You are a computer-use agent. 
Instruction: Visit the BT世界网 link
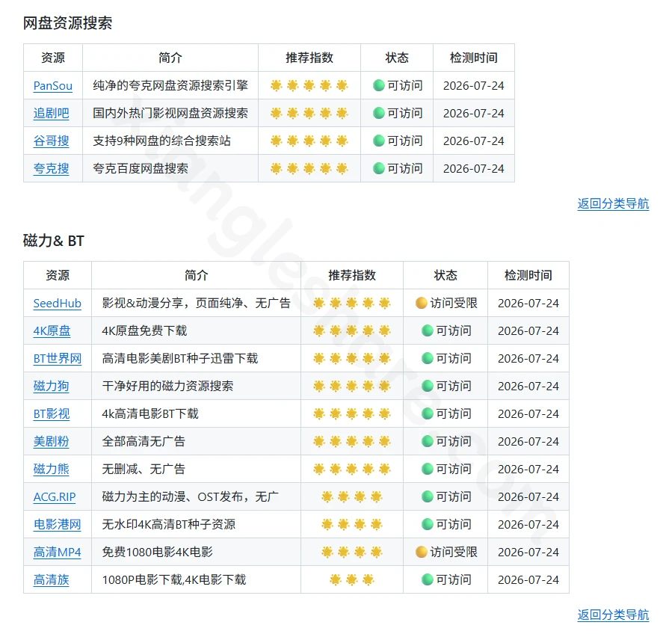click(x=58, y=358)
